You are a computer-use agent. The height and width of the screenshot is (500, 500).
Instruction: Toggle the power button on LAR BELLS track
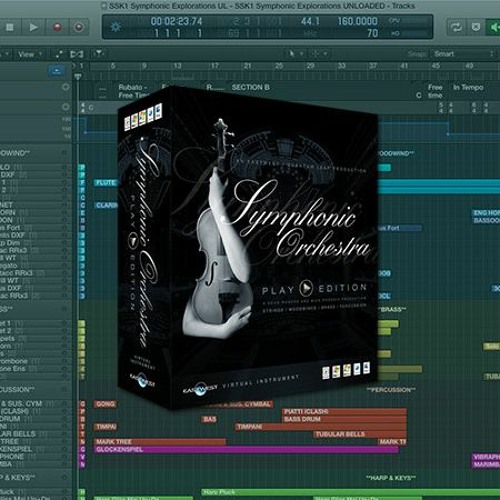point(65,434)
